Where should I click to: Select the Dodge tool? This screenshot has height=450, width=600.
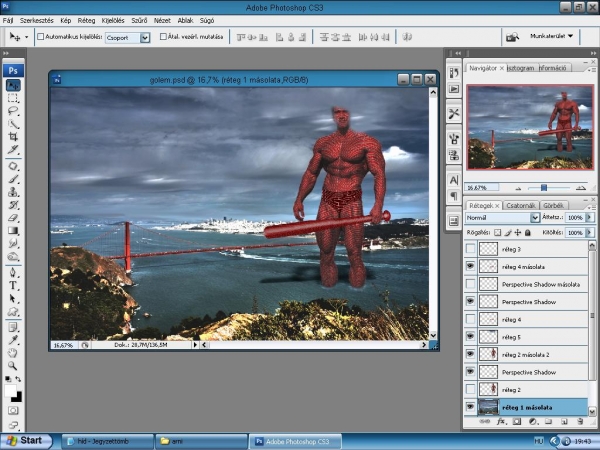13,256
